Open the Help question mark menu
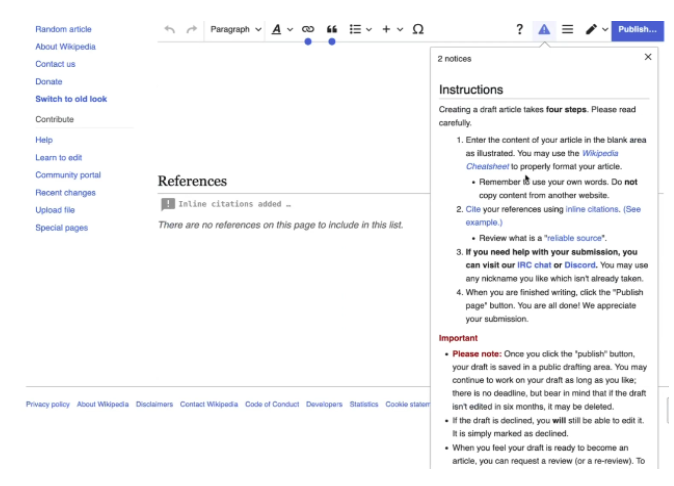The width and height of the screenshot is (674, 486). 520,29
